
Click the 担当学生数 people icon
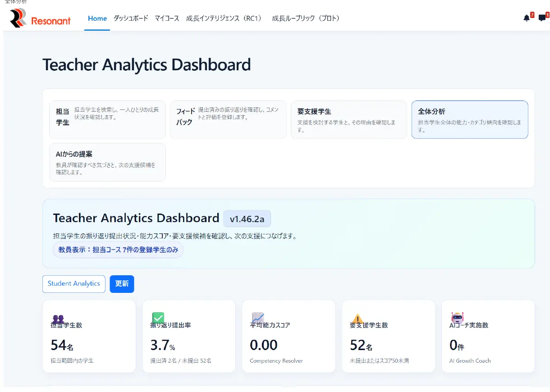pyautogui.click(x=58, y=319)
